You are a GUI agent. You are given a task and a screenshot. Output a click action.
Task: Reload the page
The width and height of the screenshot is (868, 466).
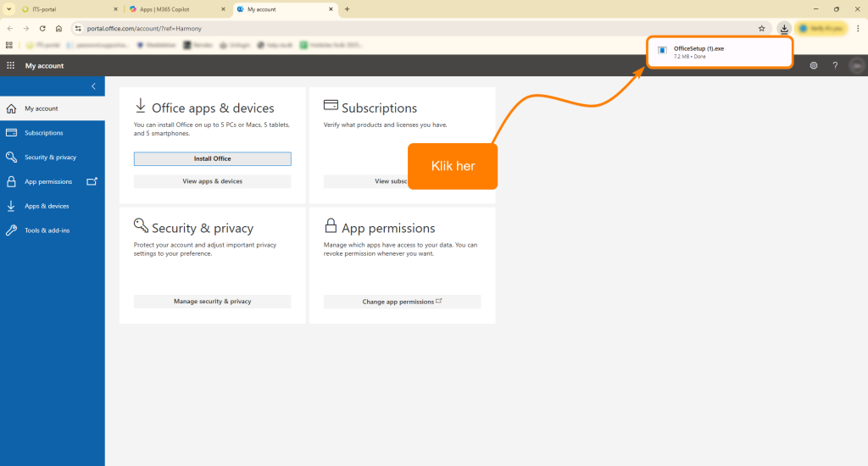coord(42,28)
